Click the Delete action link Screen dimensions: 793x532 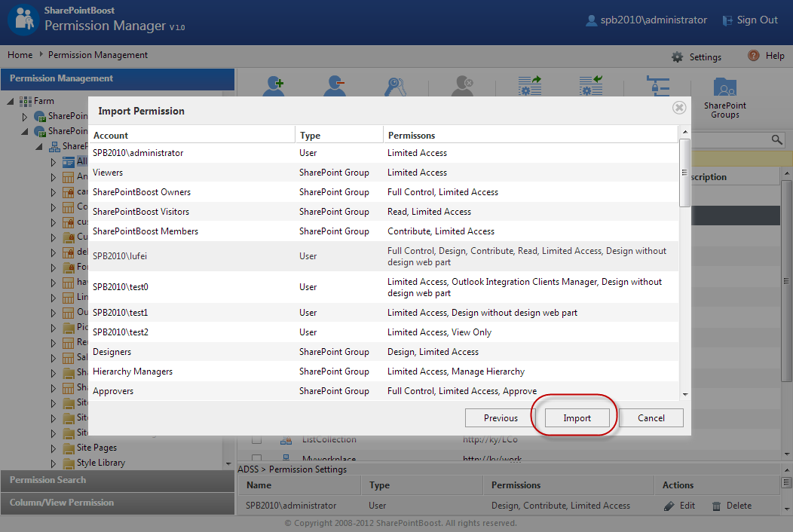point(739,506)
